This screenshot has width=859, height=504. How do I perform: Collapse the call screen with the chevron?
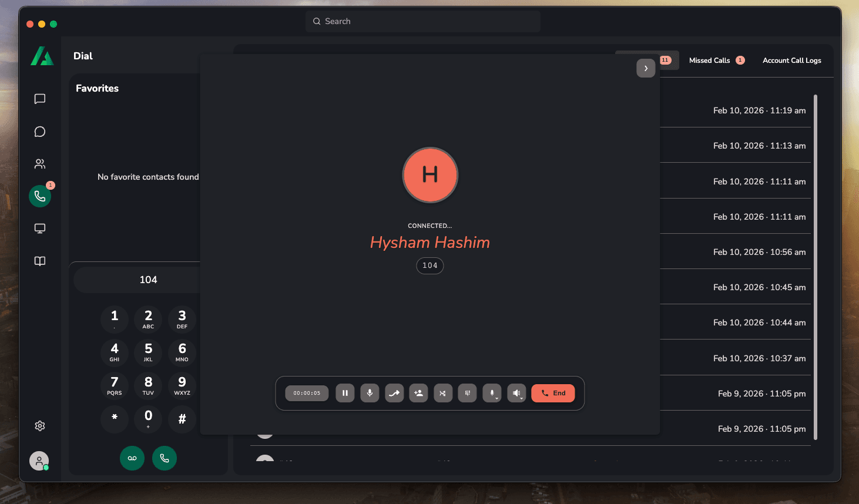click(645, 68)
